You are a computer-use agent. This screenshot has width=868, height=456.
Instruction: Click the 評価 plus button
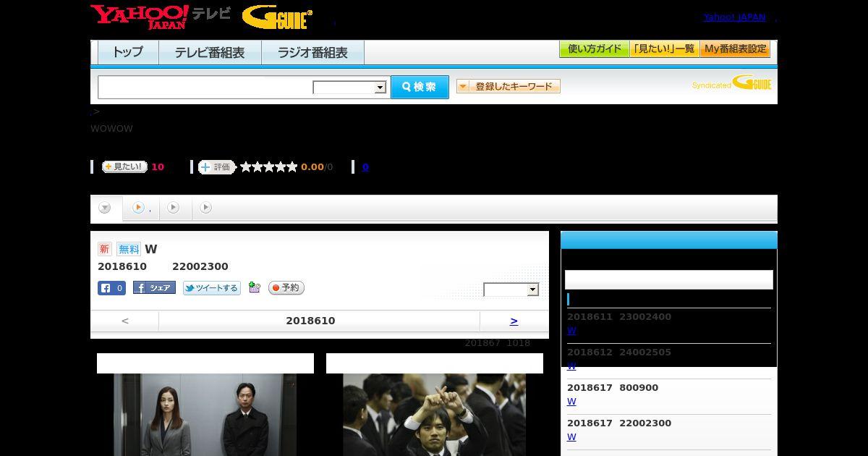click(x=217, y=167)
